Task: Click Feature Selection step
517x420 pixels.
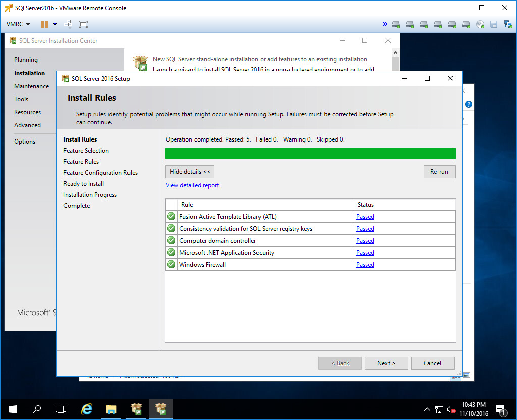Action: pyautogui.click(x=86, y=151)
